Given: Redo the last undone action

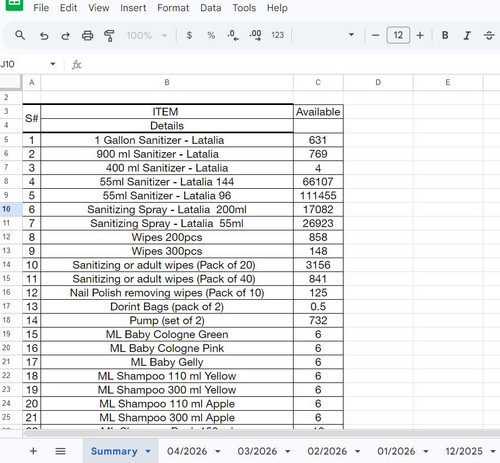Looking at the screenshot, I should pyautogui.click(x=66, y=35).
